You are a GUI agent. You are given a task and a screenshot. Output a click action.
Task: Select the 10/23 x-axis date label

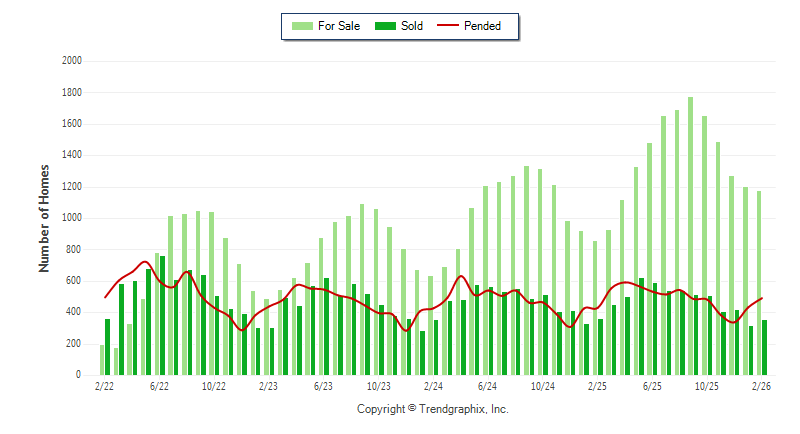378,385
